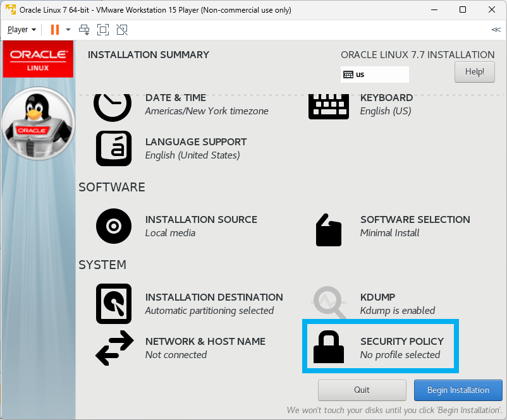Minimize the VMware Player window
The image size is (507, 420).
(x=434, y=9)
